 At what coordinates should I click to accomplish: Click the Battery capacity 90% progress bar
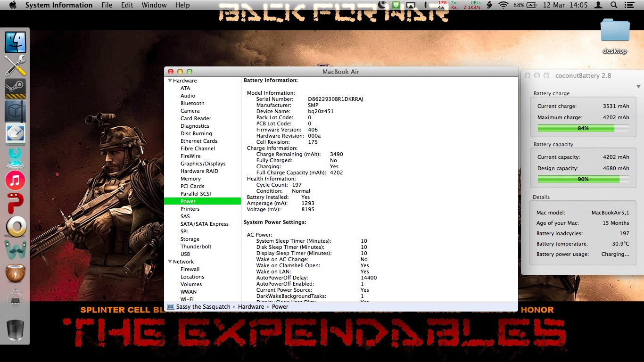tap(583, 179)
